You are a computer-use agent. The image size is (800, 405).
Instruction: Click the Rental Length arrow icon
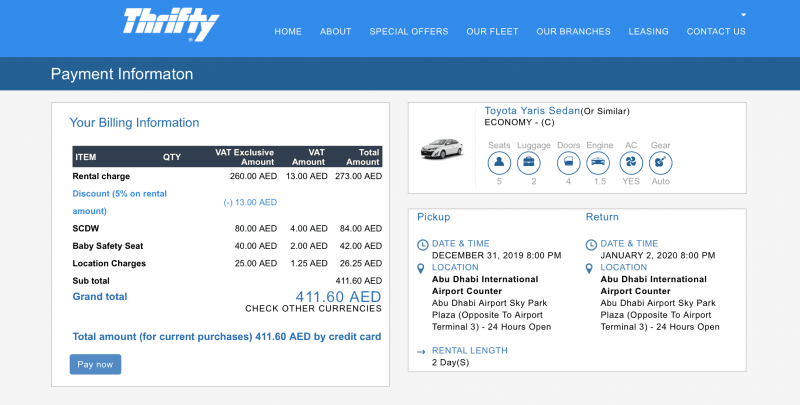pyautogui.click(x=421, y=351)
